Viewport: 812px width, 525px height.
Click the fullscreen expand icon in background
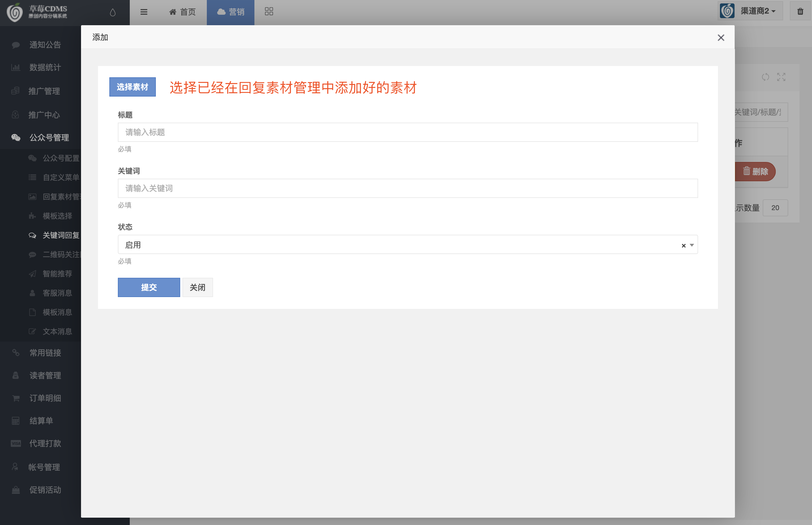point(781,77)
